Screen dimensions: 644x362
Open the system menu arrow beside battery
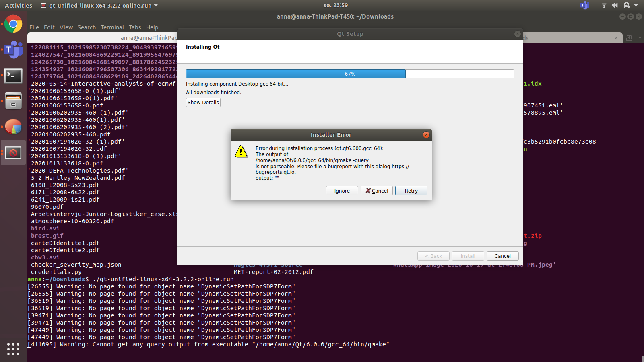coord(636,6)
